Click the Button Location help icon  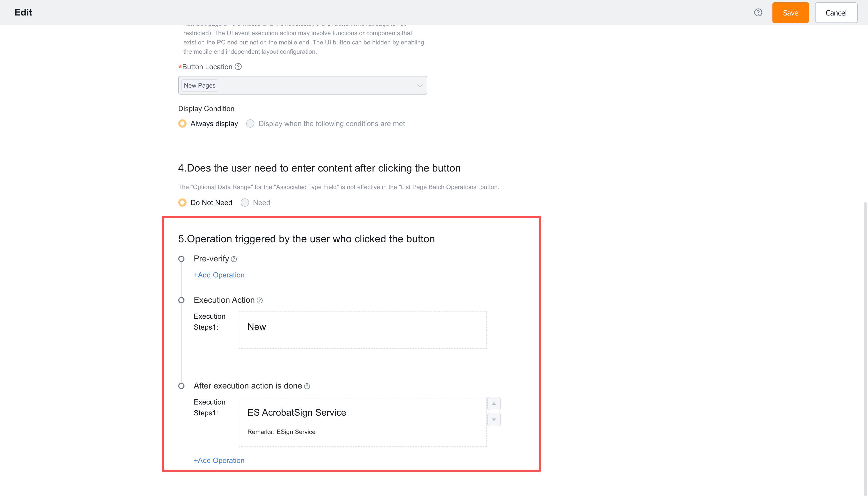pyautogui.click(x=238, y=67)
